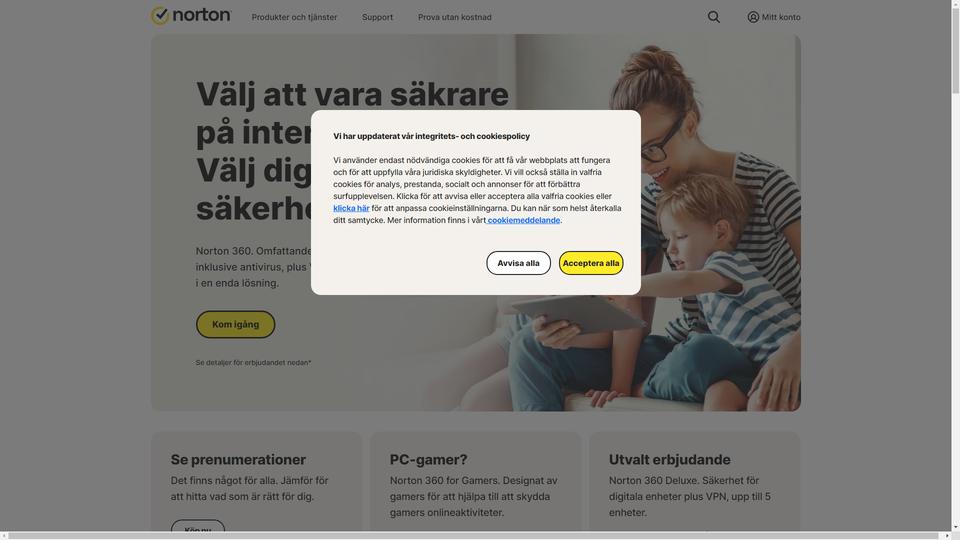This screenshot has height=540, width=960.
Task: Click the Mitt konto user icon
Action: [x=753, y=17]
